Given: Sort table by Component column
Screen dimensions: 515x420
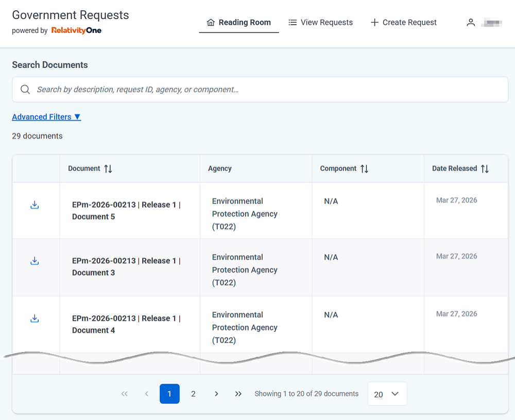Looking at the screenshot, I should [x=364, y=169].
